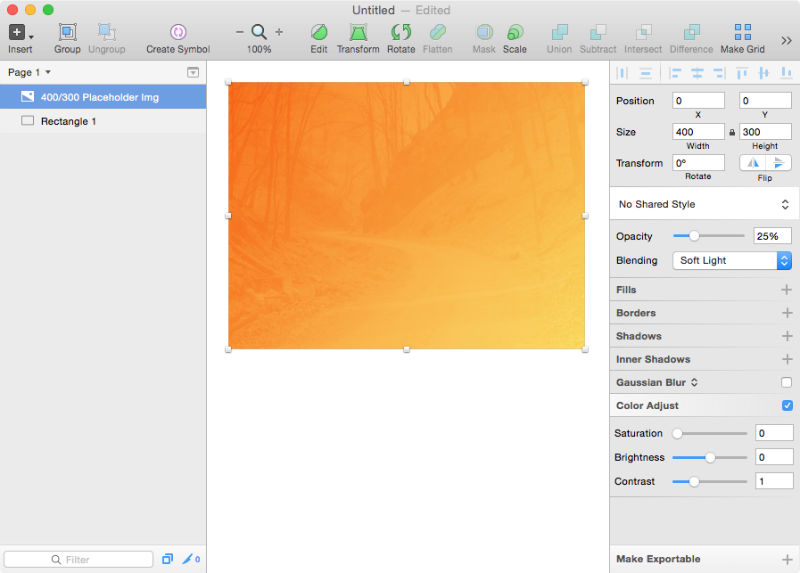Open the No Shared Style dropdown
Viewport: 800px width, 573px height.
pos(704,204)
